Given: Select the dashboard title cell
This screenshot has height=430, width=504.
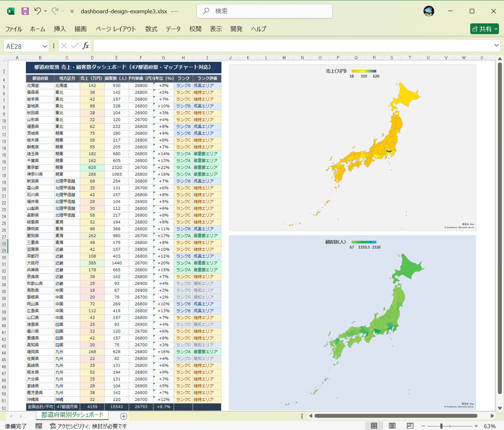Looking at the screenshot, I should pos(123,67).
